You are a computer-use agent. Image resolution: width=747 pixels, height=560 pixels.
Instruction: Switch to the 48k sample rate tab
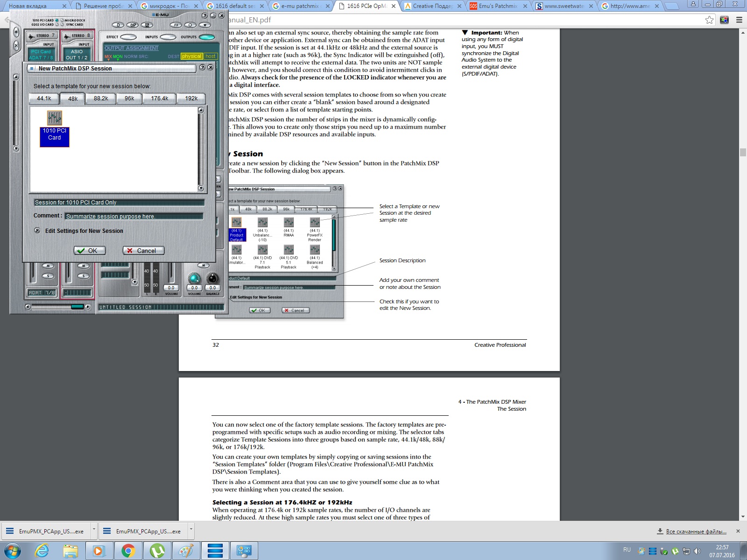point(73,98)
